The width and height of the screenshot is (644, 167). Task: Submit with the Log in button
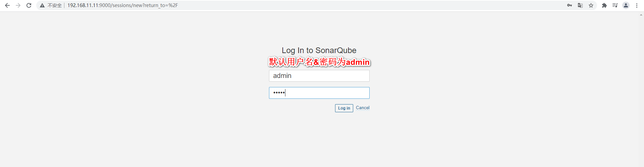344,108
